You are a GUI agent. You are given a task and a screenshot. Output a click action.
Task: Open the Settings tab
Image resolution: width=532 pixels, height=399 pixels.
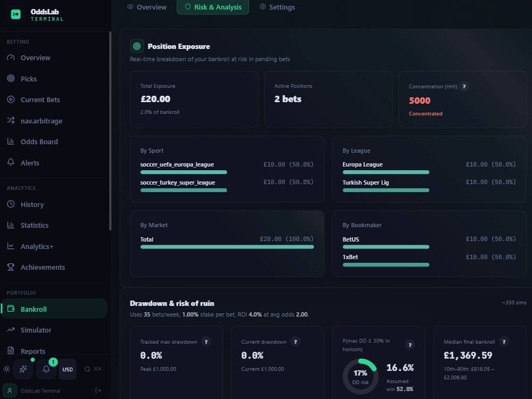coord(277,7)
